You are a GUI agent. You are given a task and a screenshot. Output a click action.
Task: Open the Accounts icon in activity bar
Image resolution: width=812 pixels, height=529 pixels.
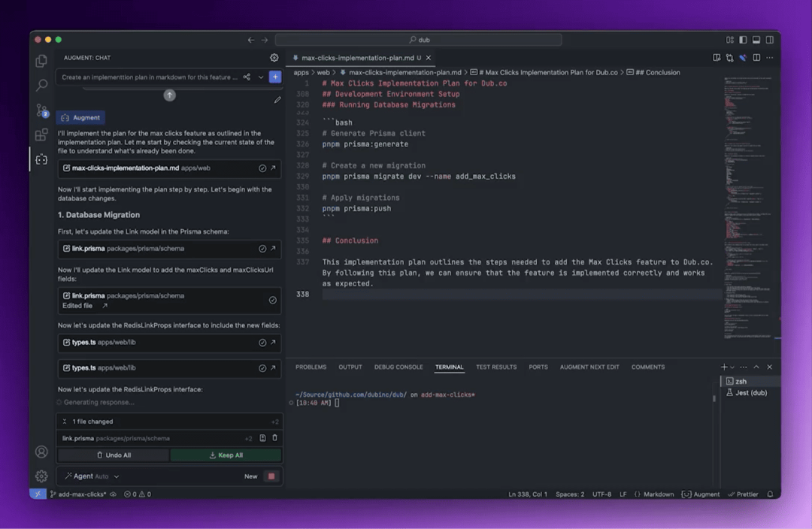tap(41, 452)
